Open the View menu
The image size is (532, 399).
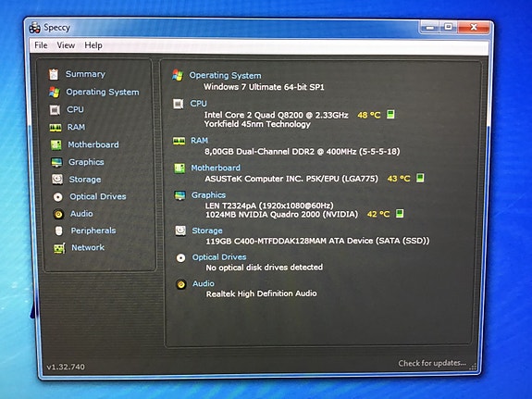coord(66,45)
